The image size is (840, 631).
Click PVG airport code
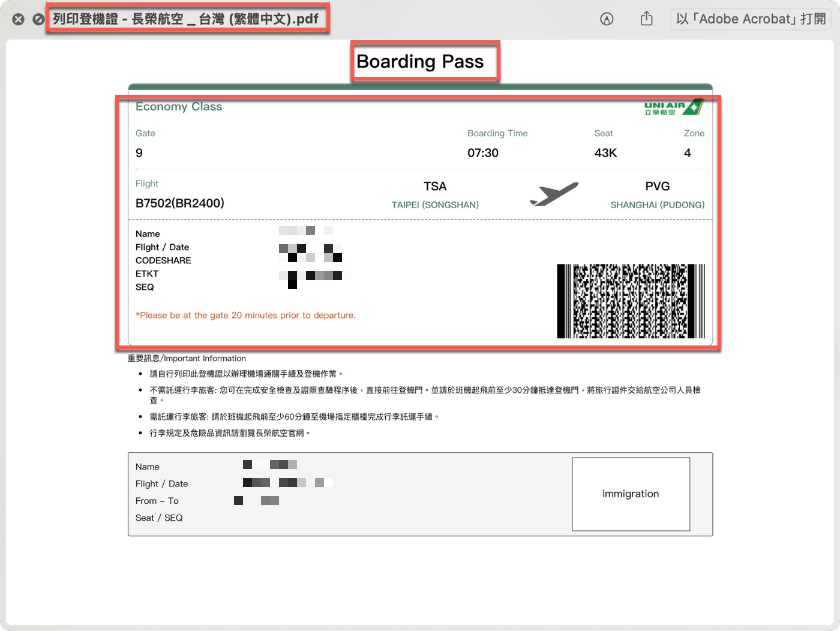(x=658, y=187)
